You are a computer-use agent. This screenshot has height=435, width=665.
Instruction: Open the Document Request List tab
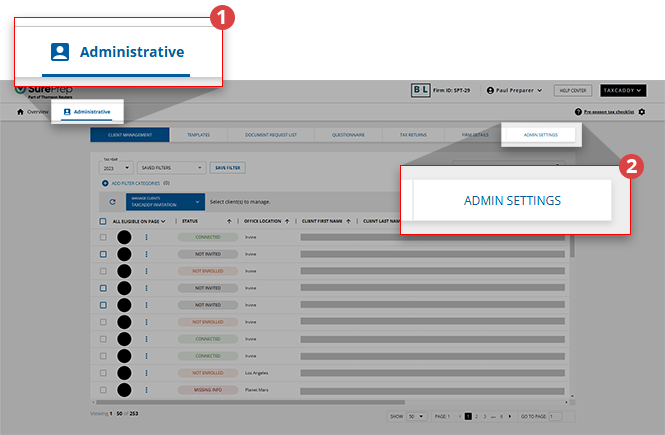click(271, 135)
